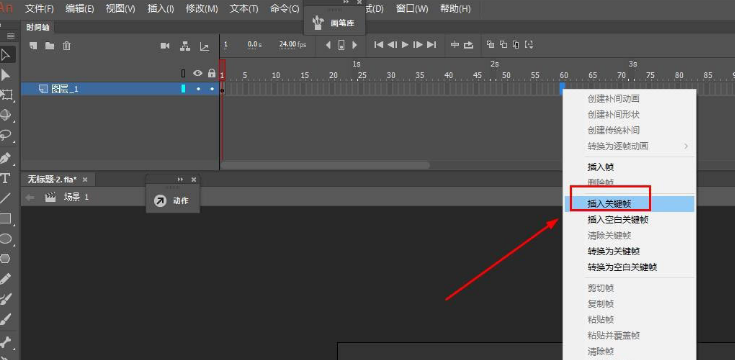
Task: Click the delete layer trash icon
Action: (x=67, y=45)
